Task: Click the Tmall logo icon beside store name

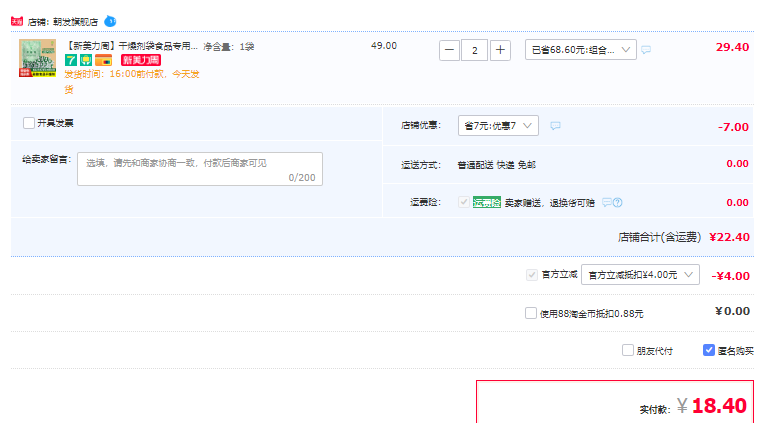Action: [x=17, y=21]
